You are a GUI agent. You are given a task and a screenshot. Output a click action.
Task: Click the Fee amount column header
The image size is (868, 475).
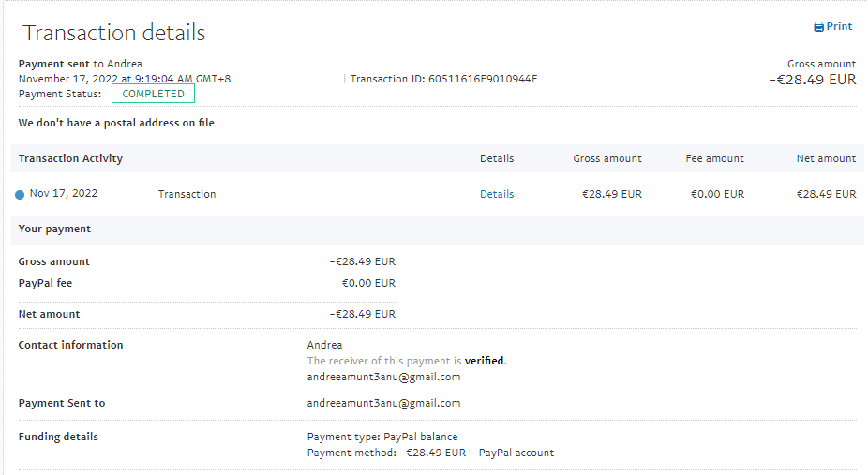tap(714, 159)
